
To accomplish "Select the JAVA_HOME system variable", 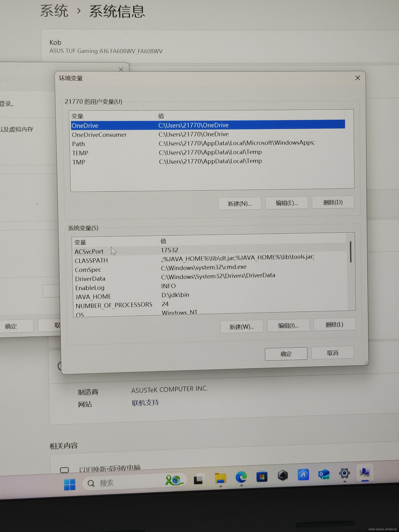I will [93, 297].
